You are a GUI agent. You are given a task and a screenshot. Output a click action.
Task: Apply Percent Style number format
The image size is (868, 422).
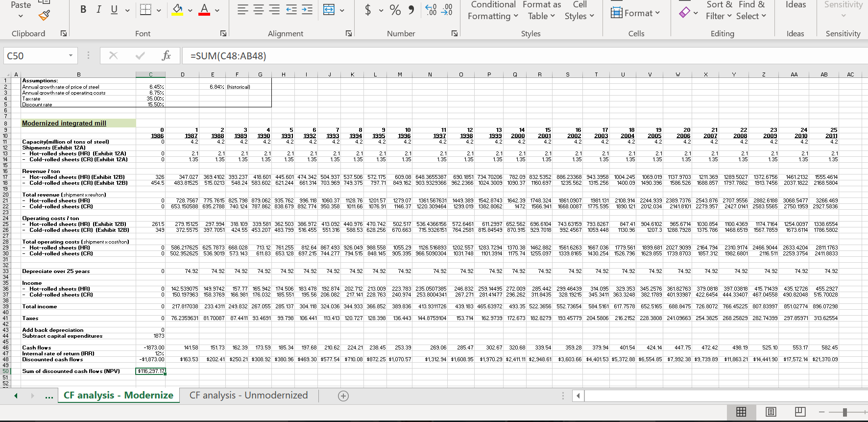395,10
